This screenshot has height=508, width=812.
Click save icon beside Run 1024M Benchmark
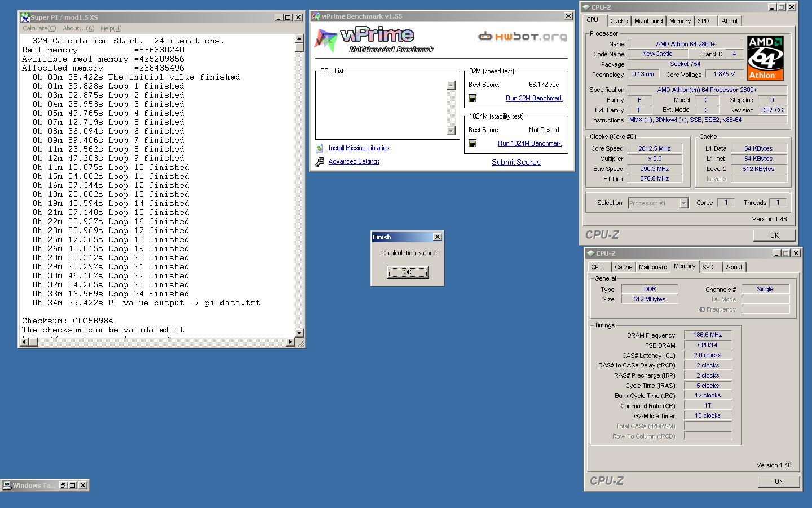[473, 143]
